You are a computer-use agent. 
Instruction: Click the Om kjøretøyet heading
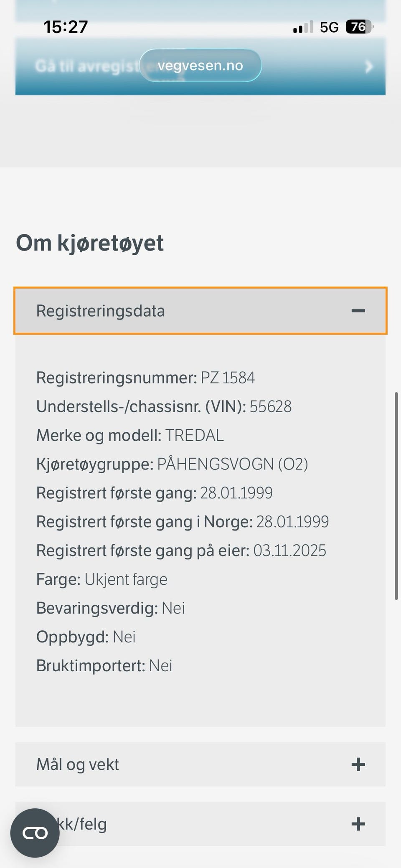(x=90, y=243)
